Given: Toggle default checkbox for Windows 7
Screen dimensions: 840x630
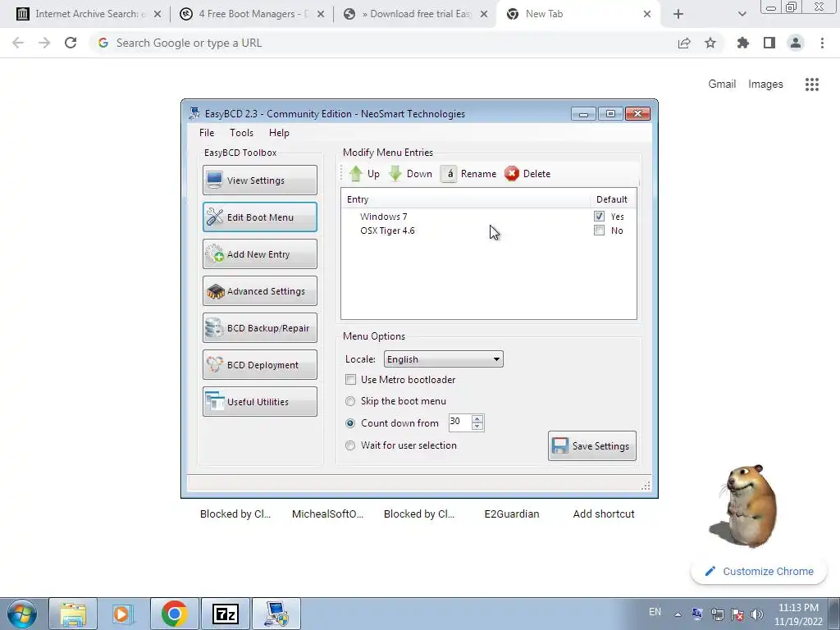Looking at the screenshot, I should click(599, 217).
